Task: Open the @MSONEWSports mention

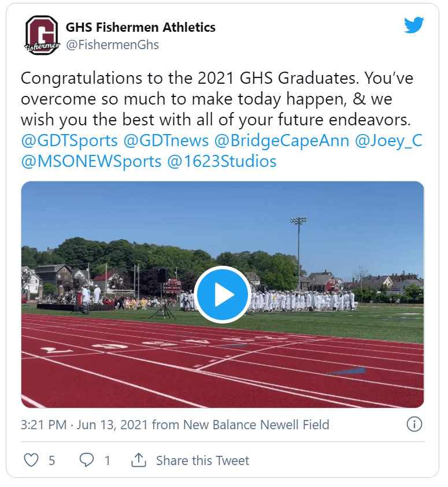Action: point(91,161)
